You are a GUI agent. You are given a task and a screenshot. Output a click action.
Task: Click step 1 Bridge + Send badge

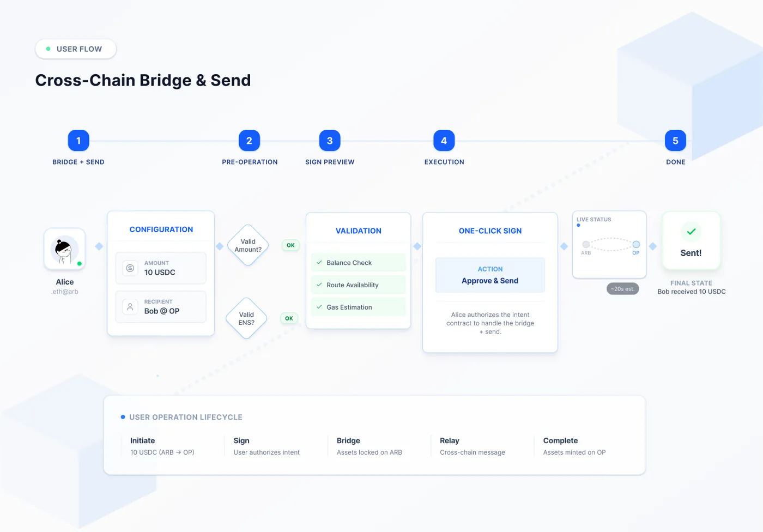click(78, 141)
